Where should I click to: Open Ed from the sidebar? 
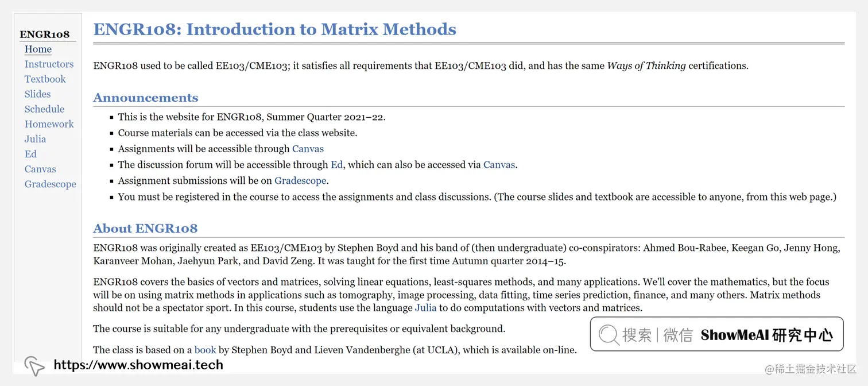point(30,154)
